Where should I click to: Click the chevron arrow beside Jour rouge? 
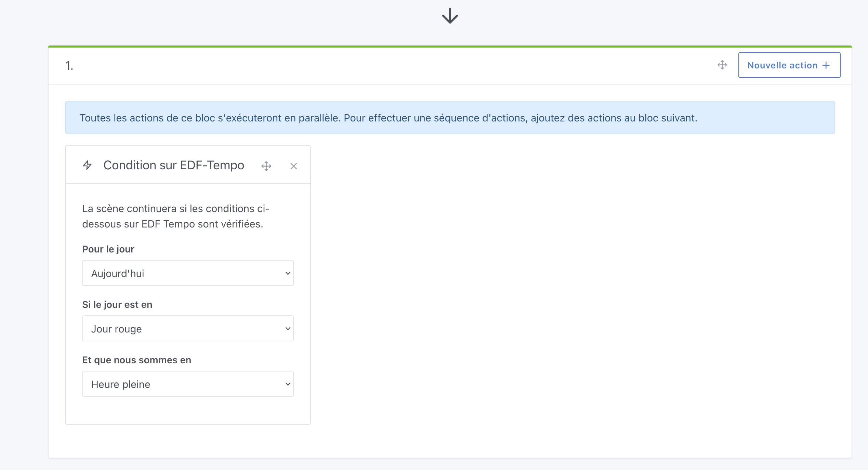(x=288, y=329)
